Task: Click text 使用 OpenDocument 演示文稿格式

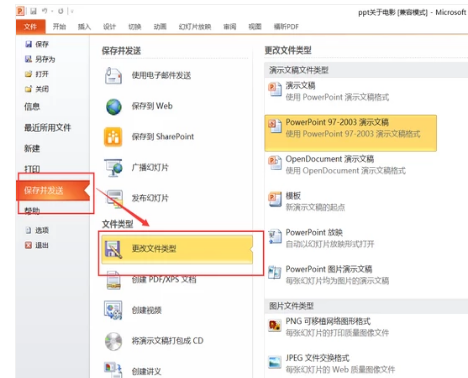Action: pos(345,171)
